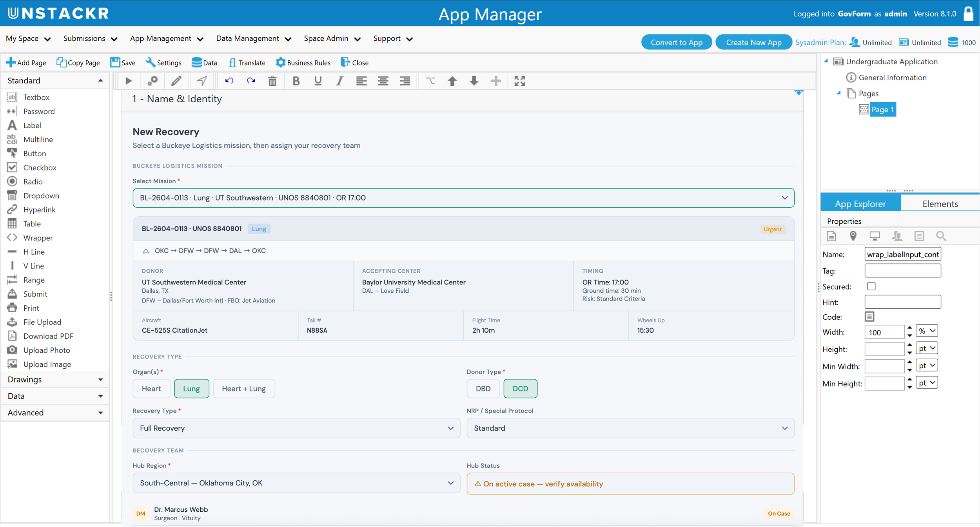The image size is (980, 527).
Task: Open the Recovery Type dropdown showing Full Recovery
Action: [x=296, y=428]
